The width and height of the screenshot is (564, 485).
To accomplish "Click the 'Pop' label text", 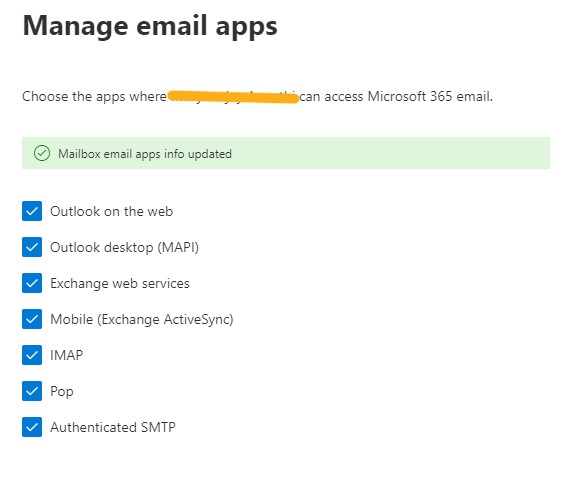I will point(62,392).
